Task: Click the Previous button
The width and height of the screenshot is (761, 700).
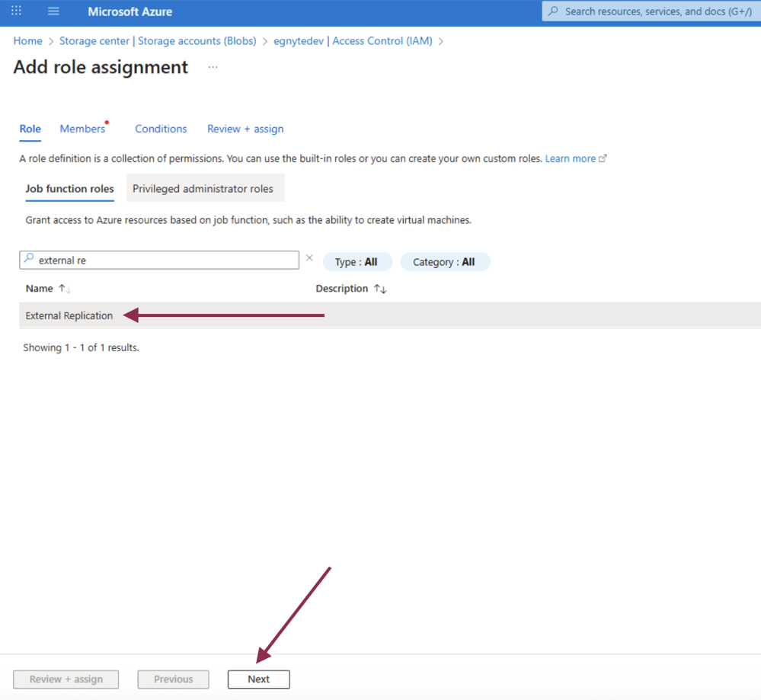Action: tap(173, 679)
